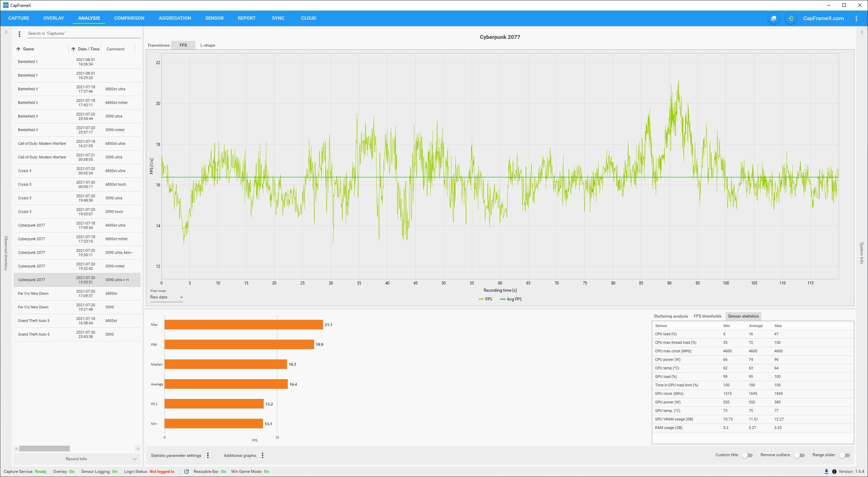Screen dimensions: 868x477
Task: Sort captures by Game column arrow
Action: pos(18,49)
